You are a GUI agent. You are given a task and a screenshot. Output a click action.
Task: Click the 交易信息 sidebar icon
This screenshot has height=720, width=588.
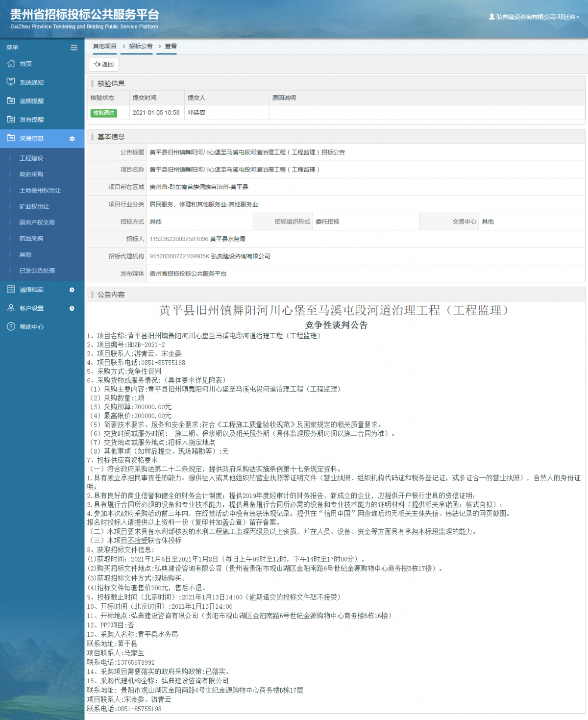pyautogui.click(x=11, y=138)
